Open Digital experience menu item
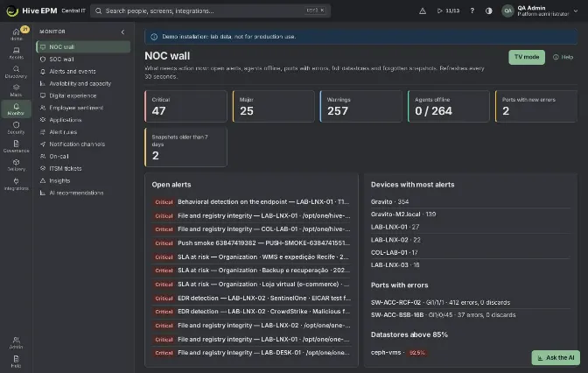 tap(83, 95)
